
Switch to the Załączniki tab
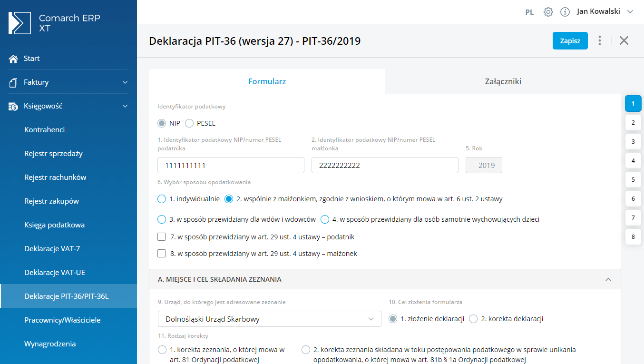click(x=503, y=81)
